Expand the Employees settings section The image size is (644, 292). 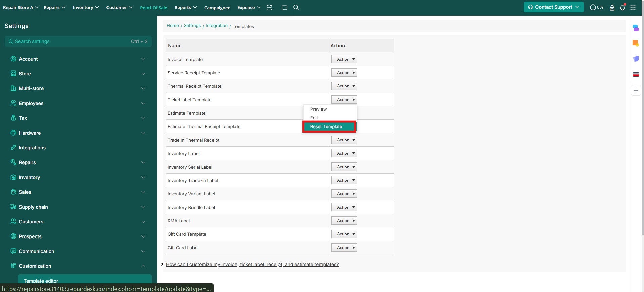(78, 103)
